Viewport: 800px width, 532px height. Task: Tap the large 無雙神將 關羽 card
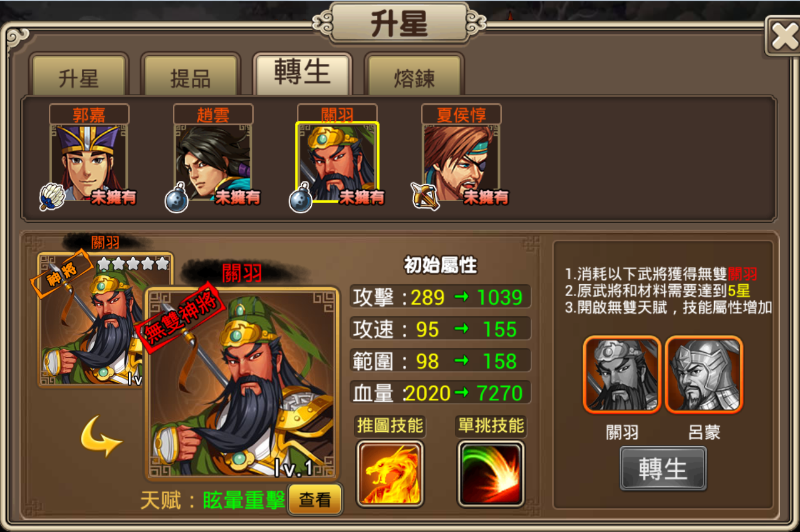(x=242, y=383)
